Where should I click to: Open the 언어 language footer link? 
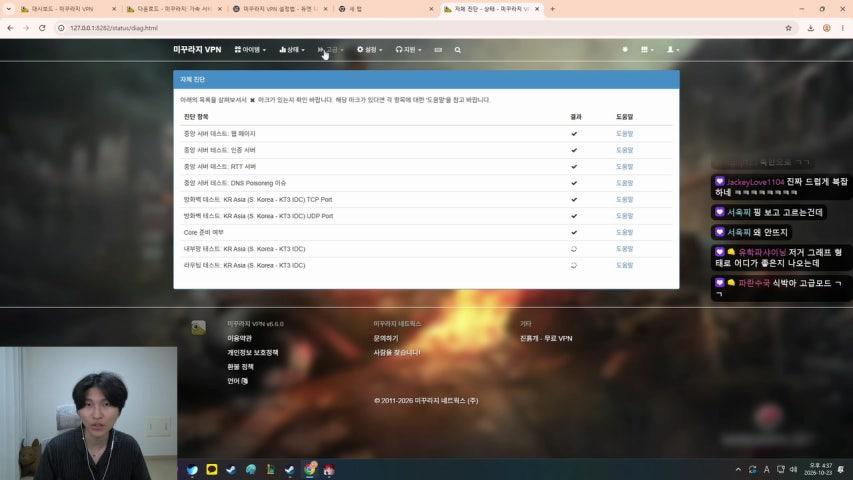click(238, 381)
